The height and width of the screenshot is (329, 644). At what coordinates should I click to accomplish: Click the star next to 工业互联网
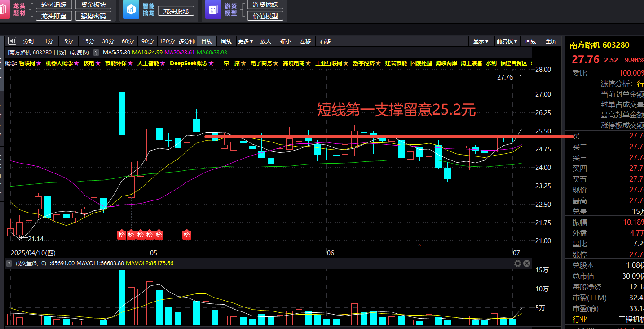pos(346,63)
